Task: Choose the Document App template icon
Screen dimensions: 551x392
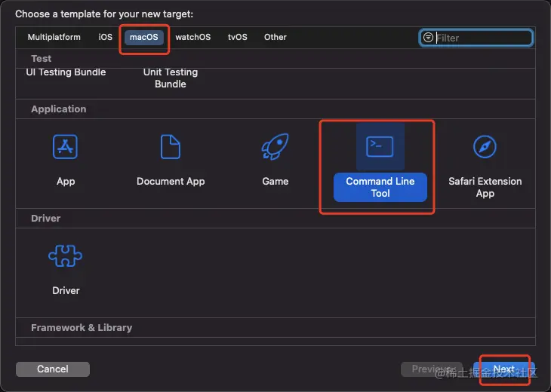Action: pyautogui.click(x=171, y=147)
